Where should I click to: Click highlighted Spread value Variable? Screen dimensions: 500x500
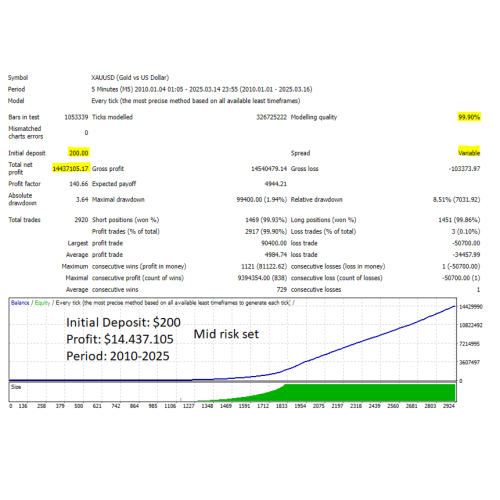[x=469, y=153]
